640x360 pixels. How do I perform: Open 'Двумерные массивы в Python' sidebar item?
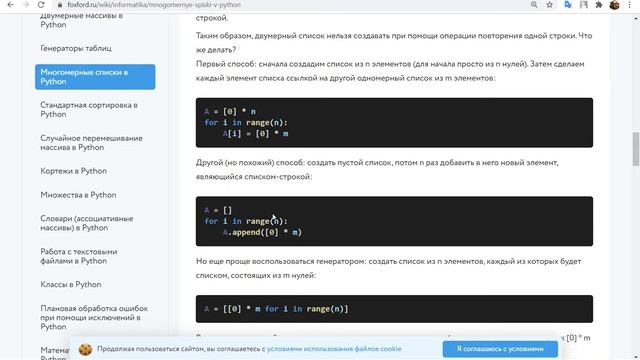click(81, 20)
